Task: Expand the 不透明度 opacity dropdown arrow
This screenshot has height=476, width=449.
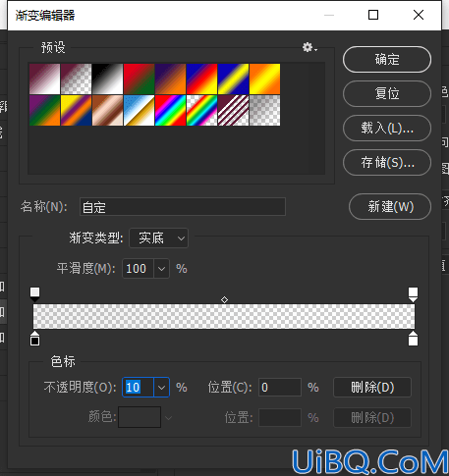Action: 161,388
